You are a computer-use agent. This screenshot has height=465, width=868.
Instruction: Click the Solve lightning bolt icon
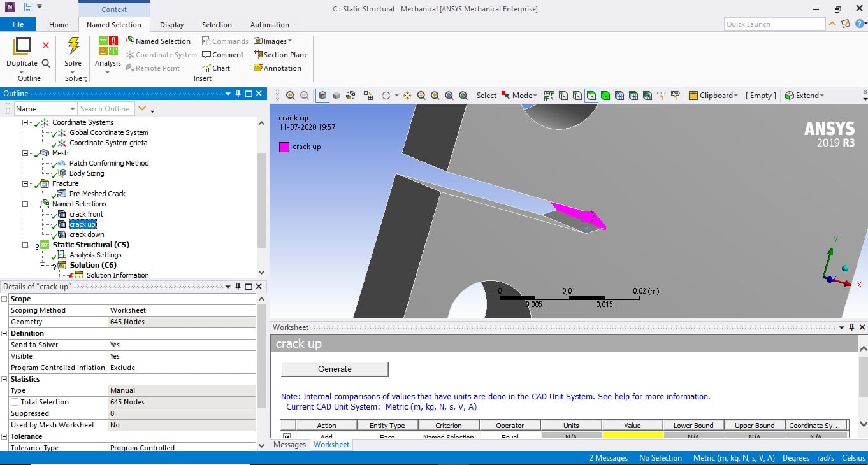click(73, 46)
